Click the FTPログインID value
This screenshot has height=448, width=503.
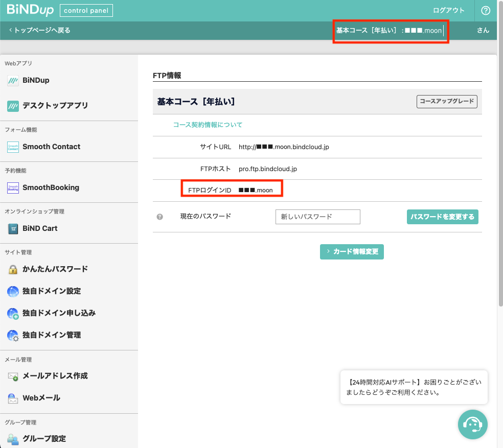256,190
